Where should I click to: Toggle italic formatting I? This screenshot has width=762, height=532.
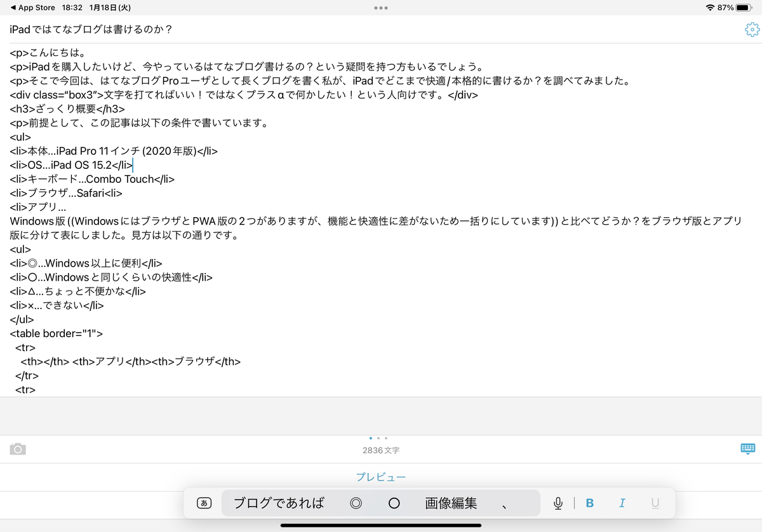622,503
